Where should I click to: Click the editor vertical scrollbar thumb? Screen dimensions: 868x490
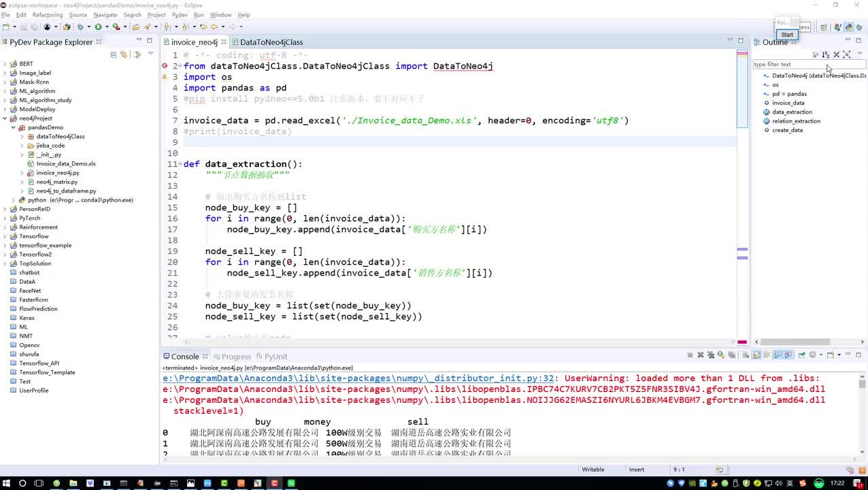742,89
